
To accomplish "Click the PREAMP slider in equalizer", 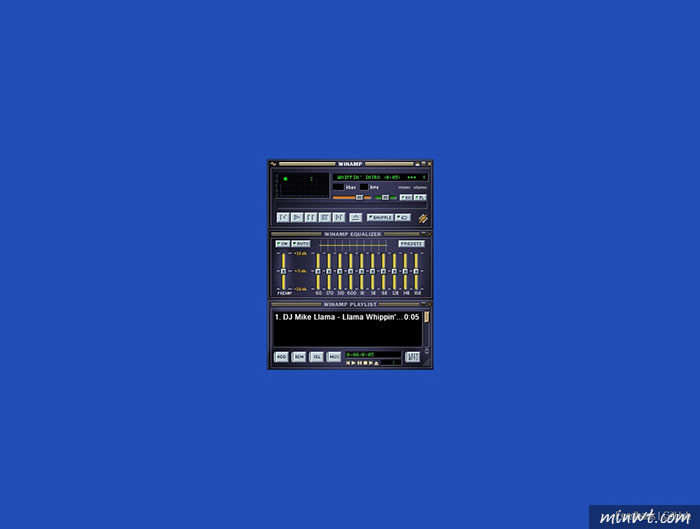I will 283,271.
